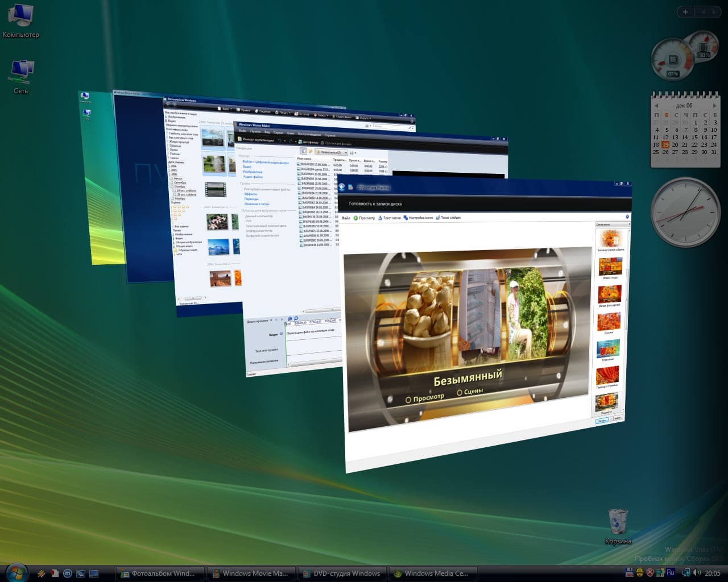The height and width of the screenshot is (582, 728).
Task: Click the Названия и титры link
Action: (257, 203)
